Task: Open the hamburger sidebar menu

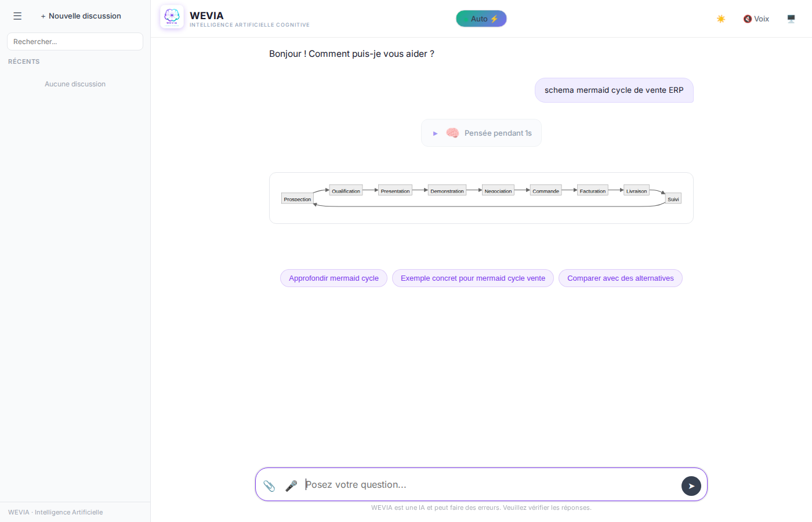Action: pyautogui.click(x=17, y=16)
